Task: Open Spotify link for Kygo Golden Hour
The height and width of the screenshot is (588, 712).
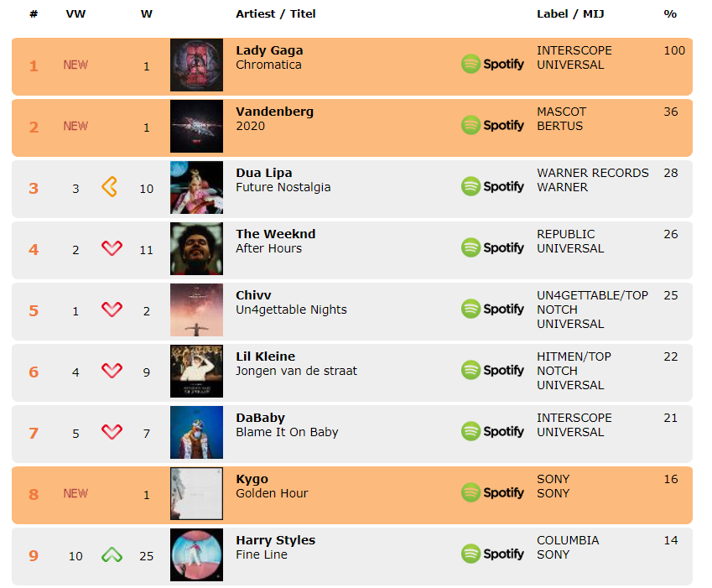Action: click(x=492, y=492)
